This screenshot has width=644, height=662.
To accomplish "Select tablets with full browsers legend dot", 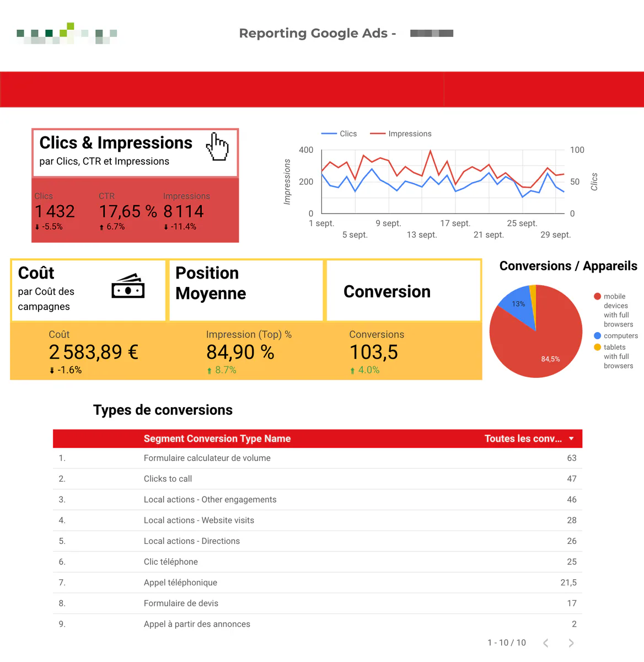I will [597, 347].
